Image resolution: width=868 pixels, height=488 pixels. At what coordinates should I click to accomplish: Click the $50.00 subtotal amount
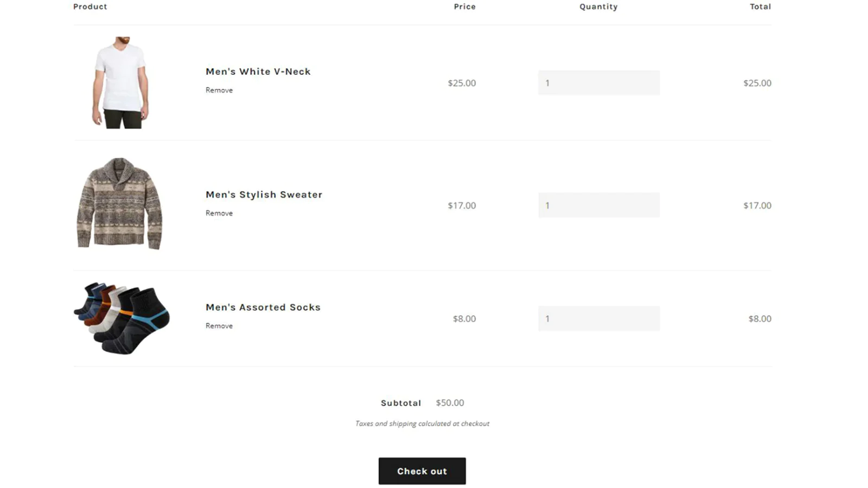coord(450,403)
